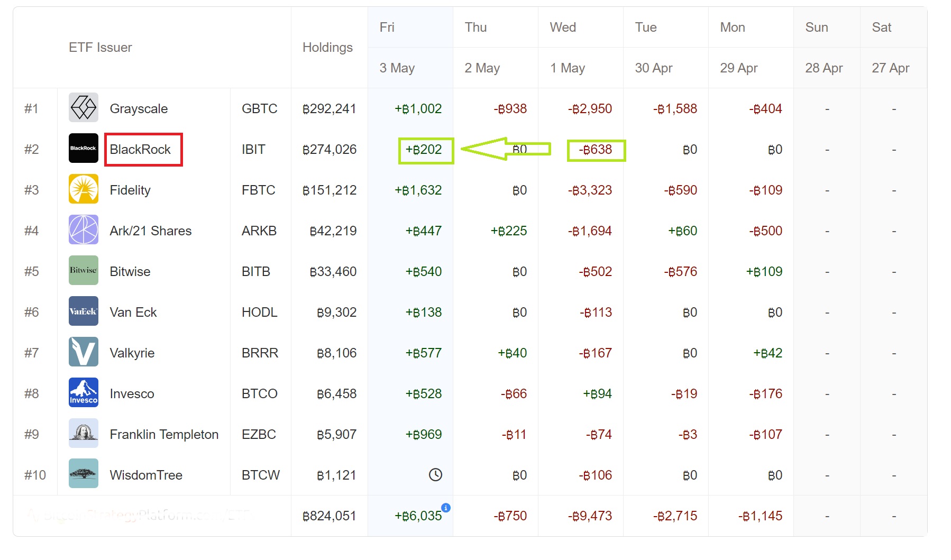The height and width of the screenshot is (560, 951).
Task: Click the Fidelity sunburst logo
Action: point(84,189)
